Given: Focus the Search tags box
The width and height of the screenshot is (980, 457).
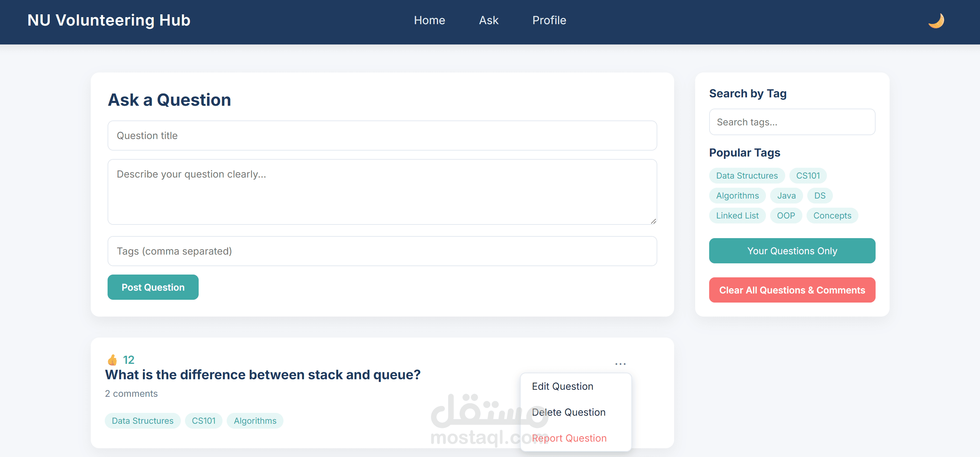Looking at the screenshot, I should 792,122.
